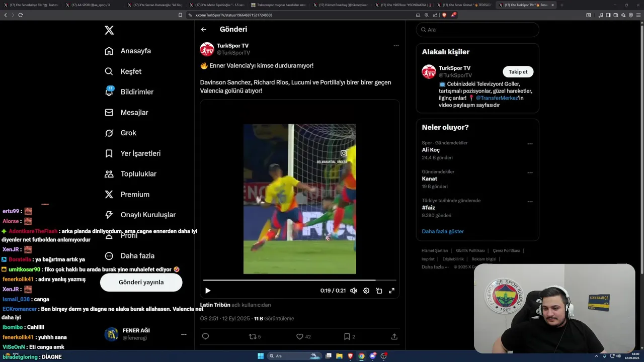644x362 pixels.
Task: Click the browser address bar URL
Action: 234,15
